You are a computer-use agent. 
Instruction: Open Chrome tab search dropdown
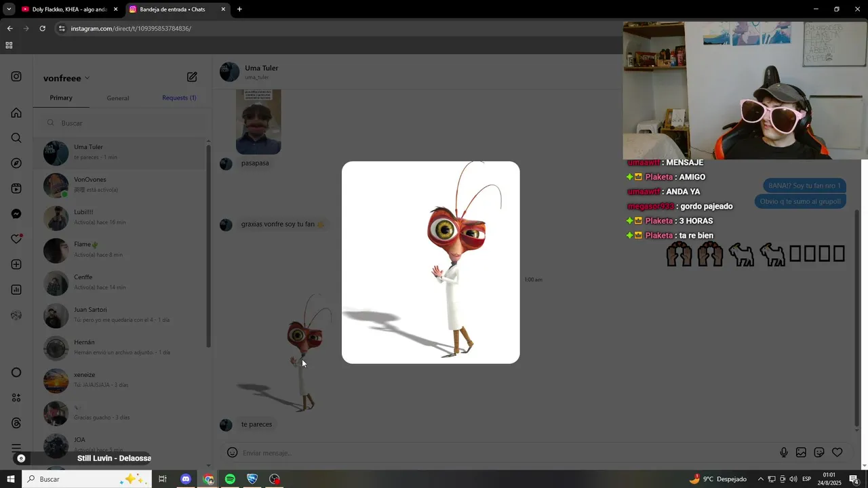(9, 9)
